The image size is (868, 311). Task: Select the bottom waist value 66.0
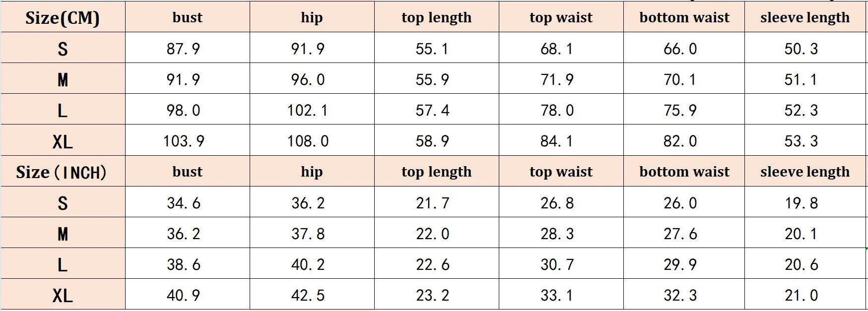tap(680, 49)
